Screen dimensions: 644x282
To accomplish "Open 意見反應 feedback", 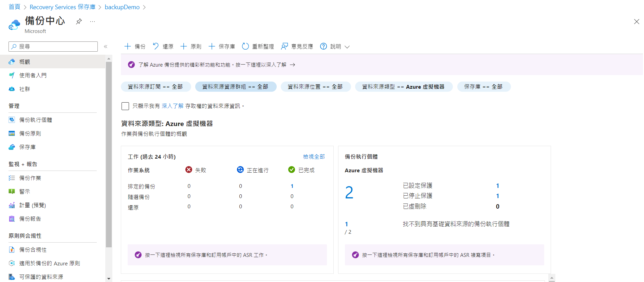I will (x=297, y=47).
